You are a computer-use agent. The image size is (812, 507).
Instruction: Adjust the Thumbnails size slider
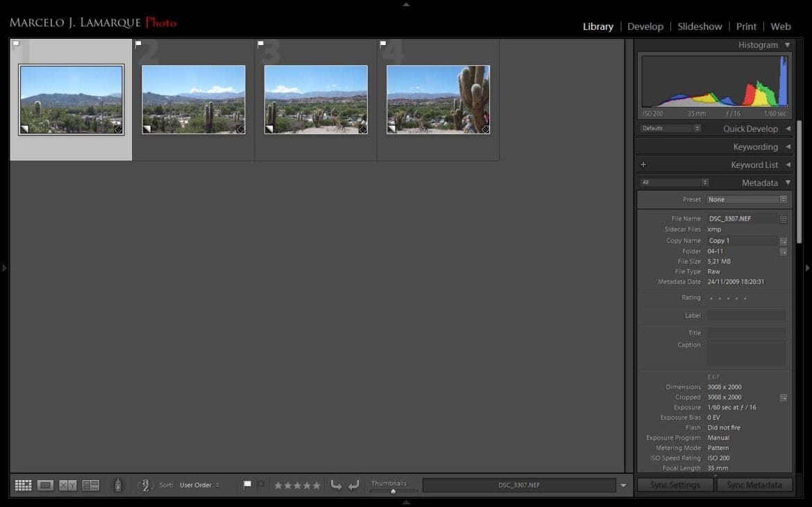393,490
